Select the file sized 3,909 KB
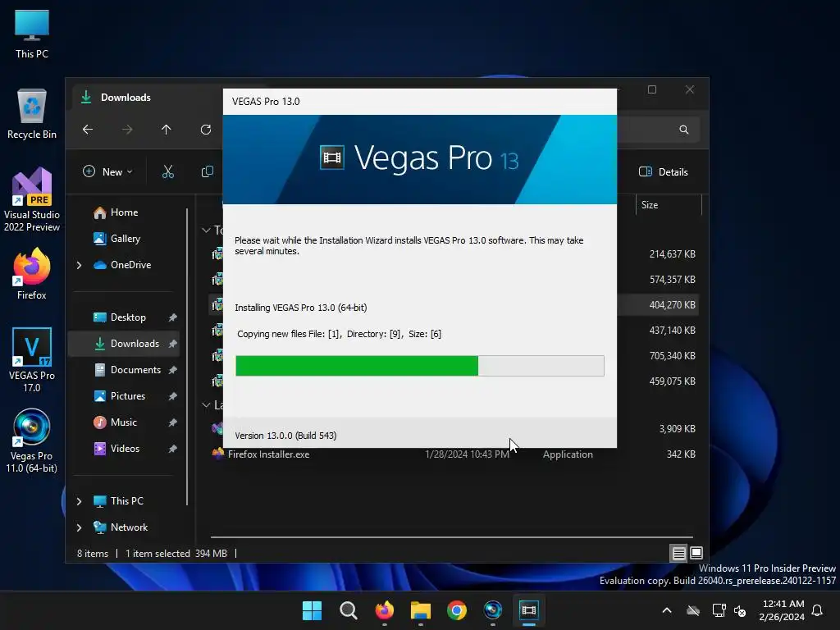This screenshot has width=840, height=630. [677, 428]
